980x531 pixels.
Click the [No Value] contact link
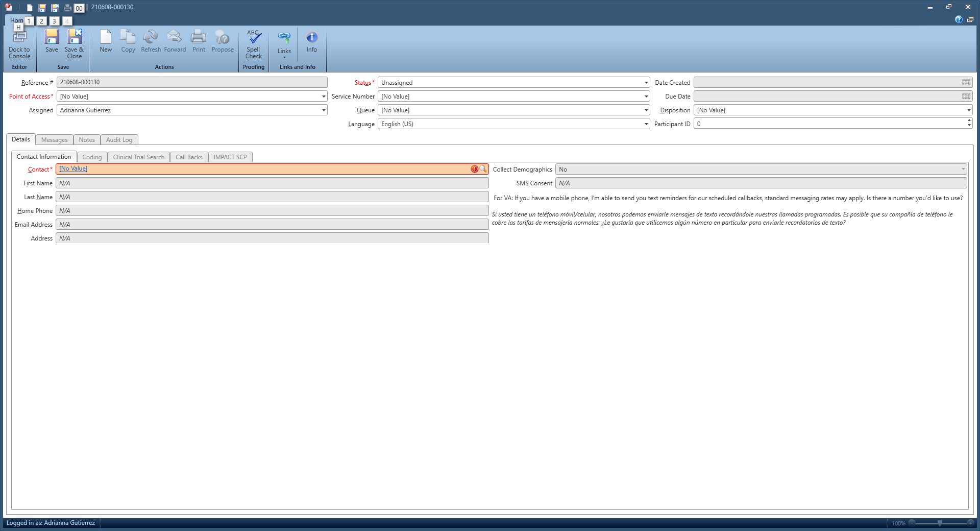pyautogui.click(x=73, y=169)
